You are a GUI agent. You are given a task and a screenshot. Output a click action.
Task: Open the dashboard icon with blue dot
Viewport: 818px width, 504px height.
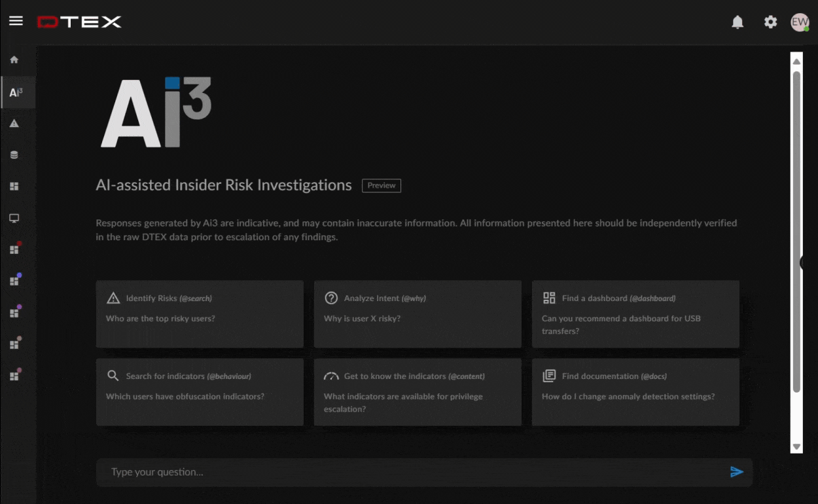(x=14, y=281)
